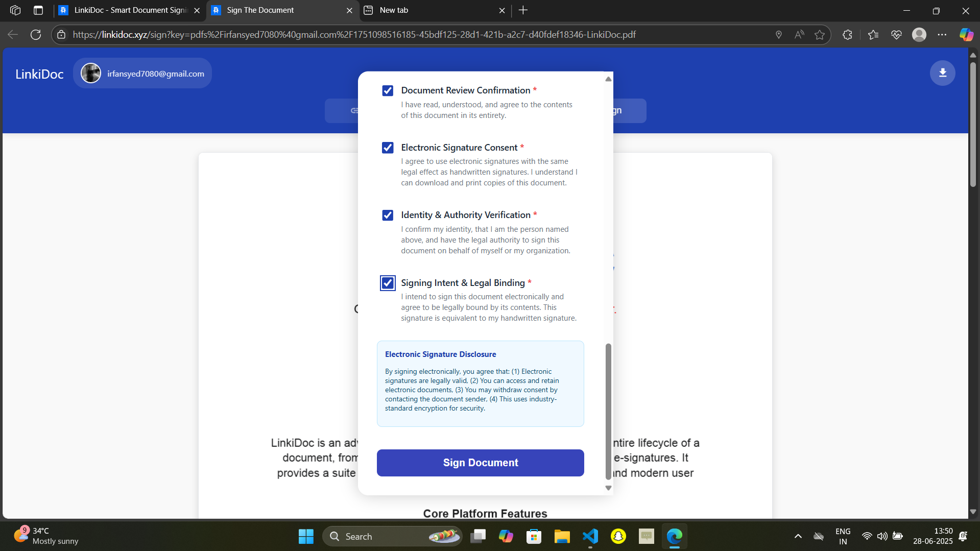
Task: Click the LinkiDoc logo text
Action: click(x=39, y=74)
